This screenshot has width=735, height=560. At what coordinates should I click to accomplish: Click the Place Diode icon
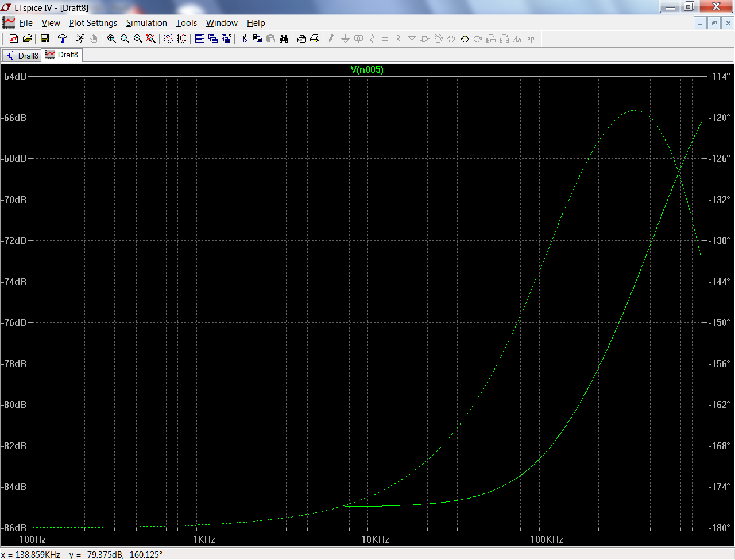412,38
